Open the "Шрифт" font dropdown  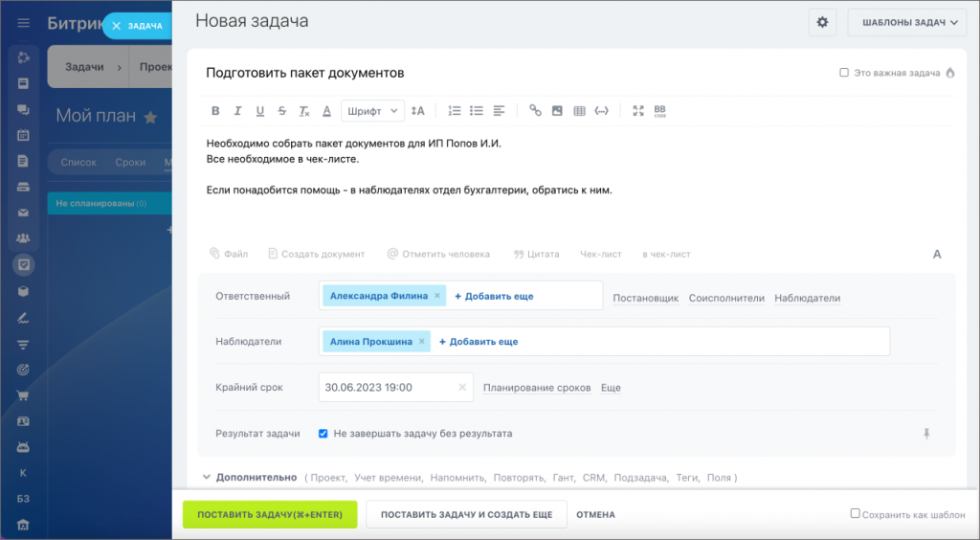coord(372,111)
